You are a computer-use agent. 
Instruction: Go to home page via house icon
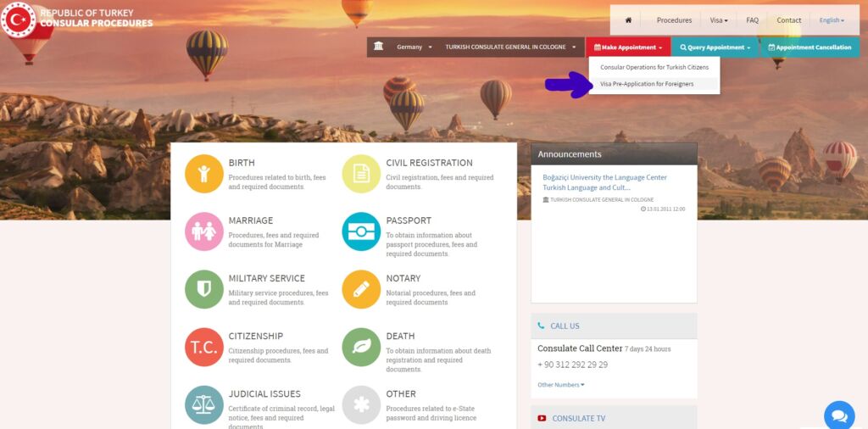(628, 20)
